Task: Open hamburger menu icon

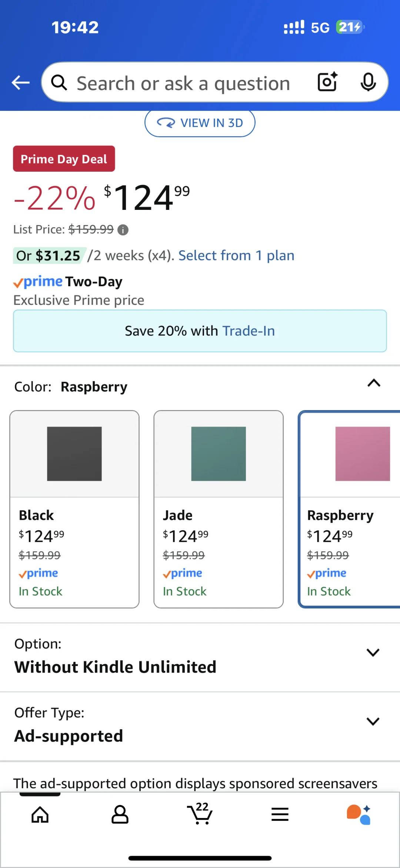Action: pos(280,815)
